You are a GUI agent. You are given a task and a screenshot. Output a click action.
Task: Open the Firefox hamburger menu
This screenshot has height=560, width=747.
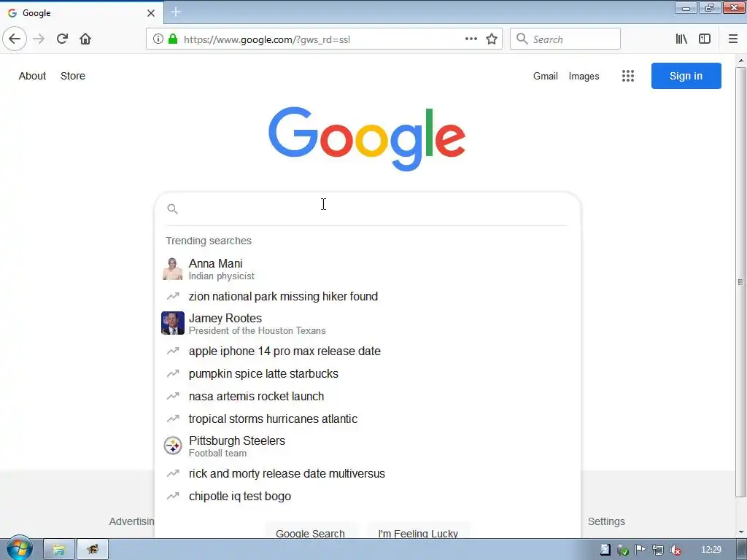click(732, 39)
